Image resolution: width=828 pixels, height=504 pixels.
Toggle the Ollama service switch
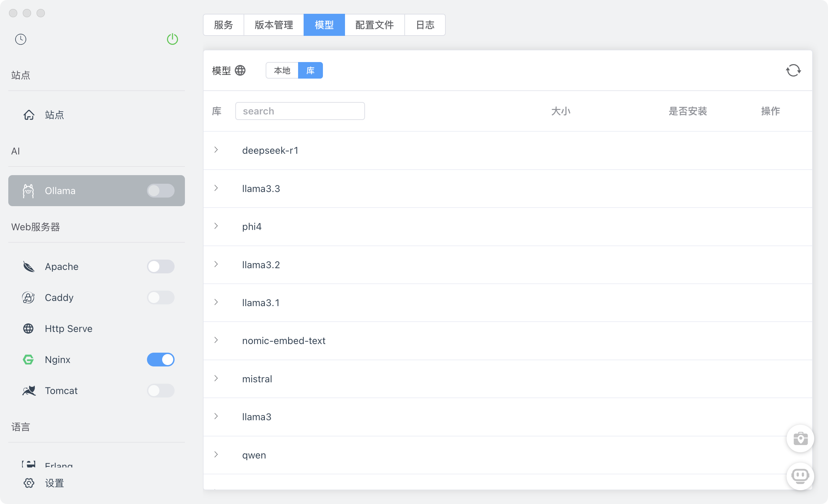click(161, 191)
